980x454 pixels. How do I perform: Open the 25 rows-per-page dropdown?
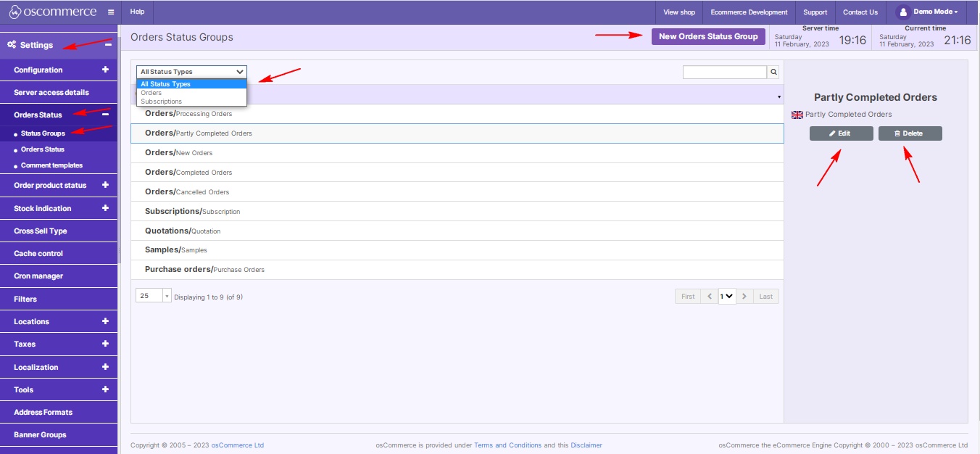click(x=154, y=296)
